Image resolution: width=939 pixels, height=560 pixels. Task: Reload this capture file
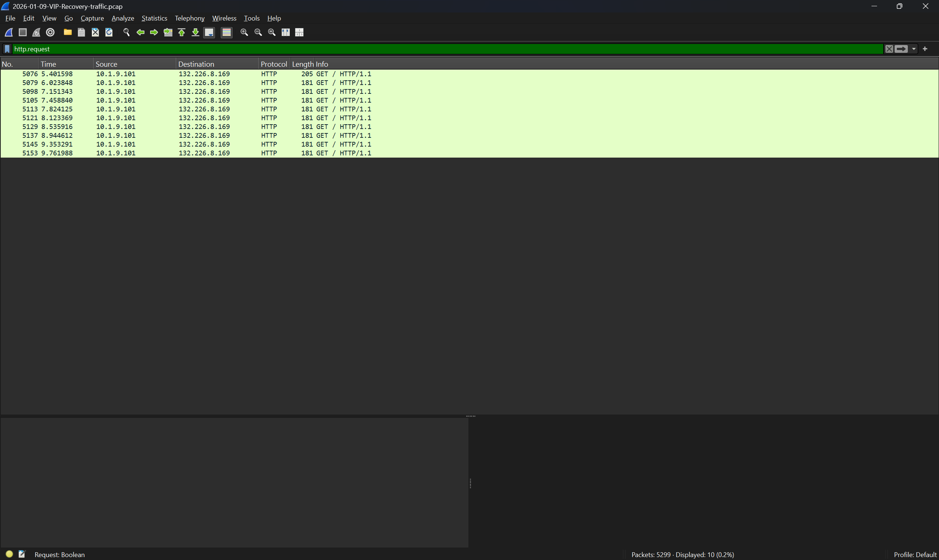point(109,33)
